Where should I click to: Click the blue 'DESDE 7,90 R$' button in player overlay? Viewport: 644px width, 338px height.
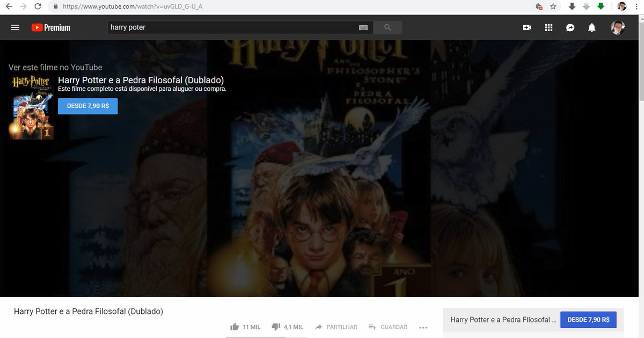[87, 106]
